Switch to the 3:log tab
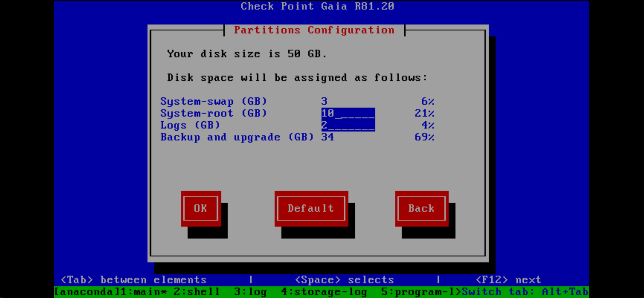This screenshot has height=298, width=644. coord(250,292)
